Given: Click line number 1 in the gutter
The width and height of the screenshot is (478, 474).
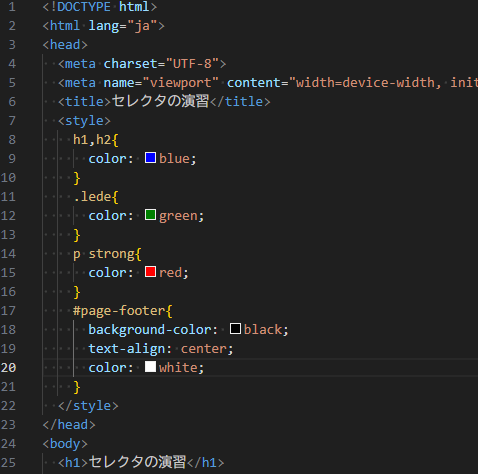Looking at the screenshot, I should [12, 7].
